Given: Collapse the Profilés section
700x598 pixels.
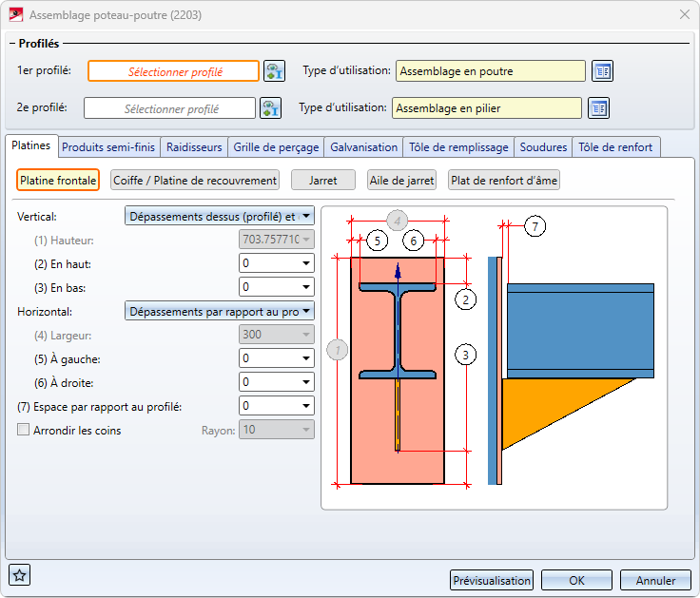Looking at the screenshot, I should [x=12, y=44].
